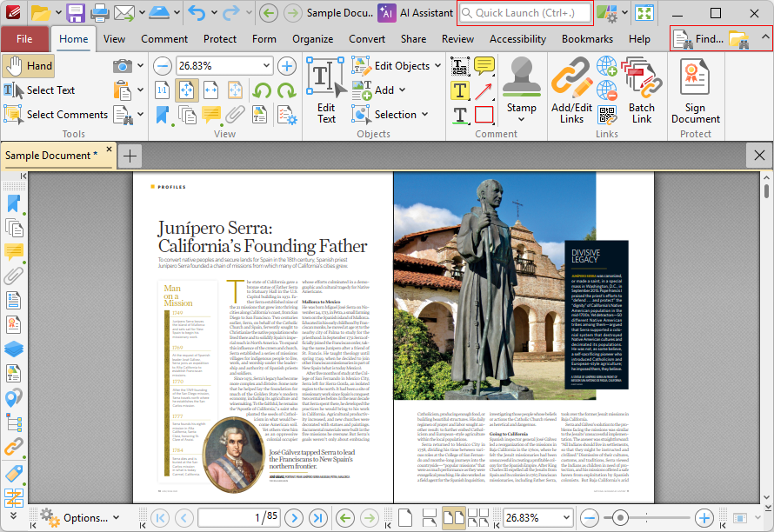The height and width of the screenshot is (532, 774).
Task: Open the Attachments paperclip pane
Action: pyautogui.click(x=14, y=276)
